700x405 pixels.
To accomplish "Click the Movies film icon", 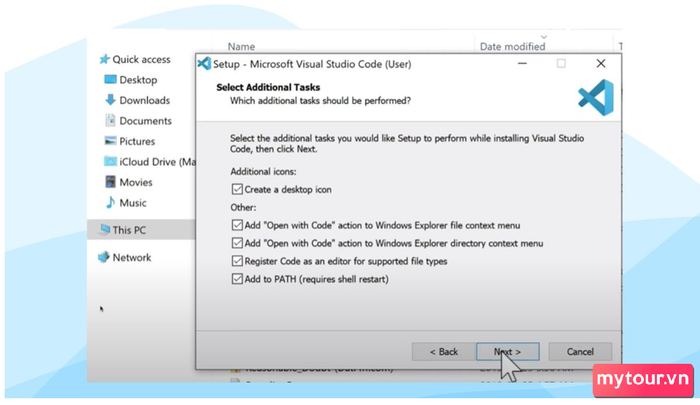I will click(x=110, y=182).
